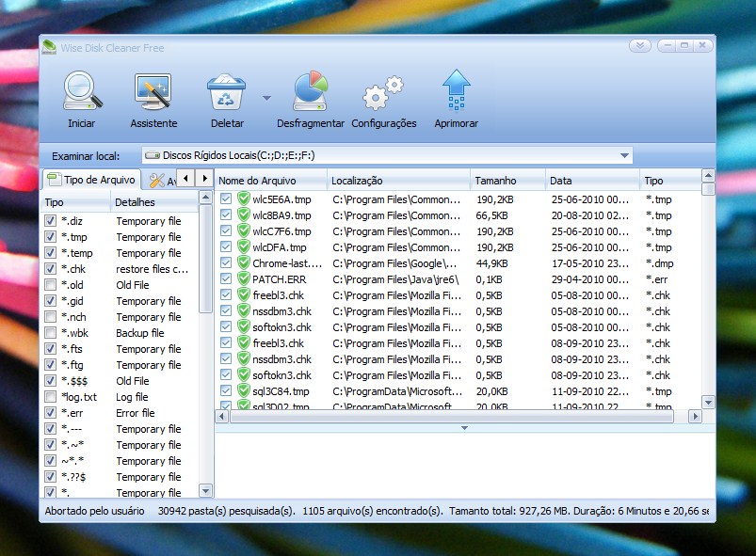The height and width of the screenshot is (556, 756).
Task: Uncheck first freebl3.chk dated 05-08-2010
Action: click(226, 294)
